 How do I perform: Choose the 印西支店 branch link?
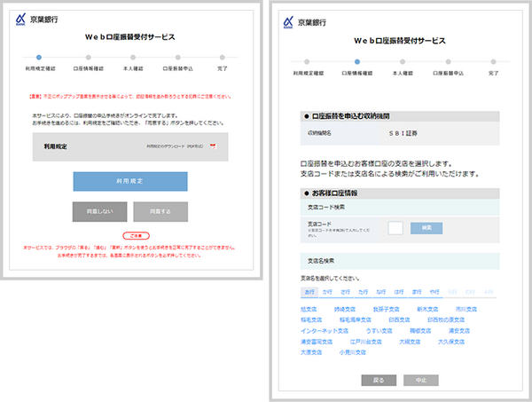(x=399, y=319)
